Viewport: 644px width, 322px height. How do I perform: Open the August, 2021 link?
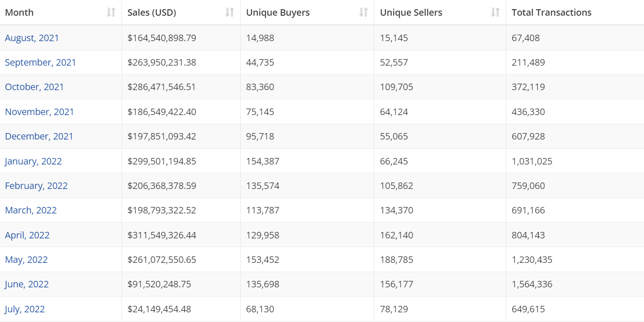point(32,38)
